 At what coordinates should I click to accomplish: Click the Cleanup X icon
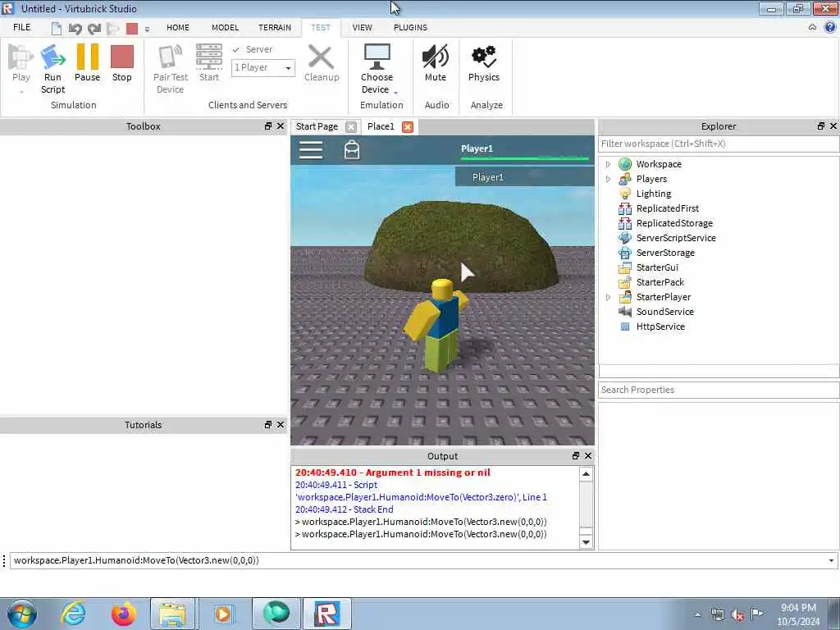[x=322, y=57]
